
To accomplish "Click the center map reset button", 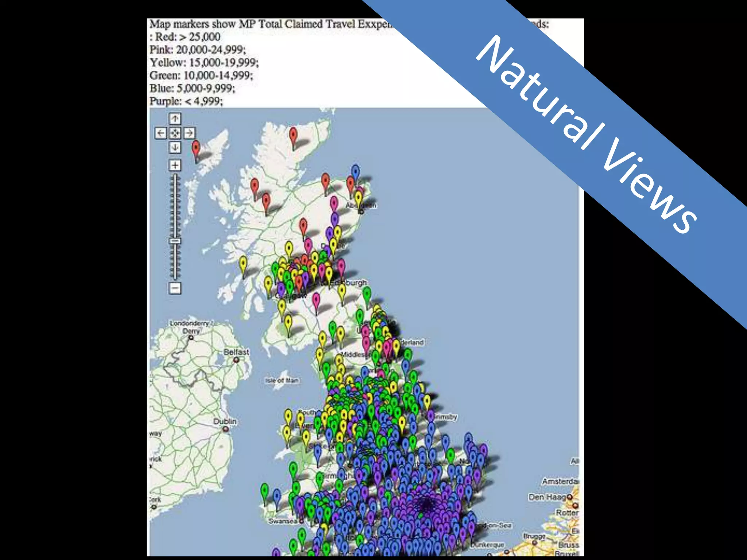I will [175, 133].
